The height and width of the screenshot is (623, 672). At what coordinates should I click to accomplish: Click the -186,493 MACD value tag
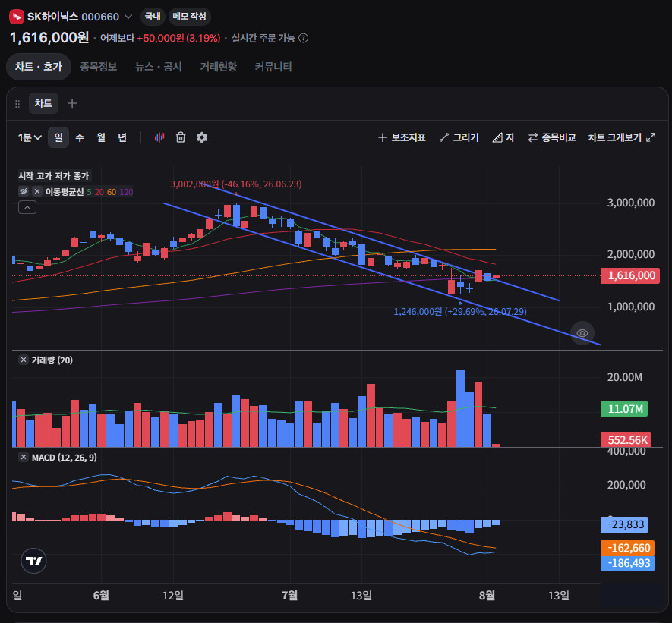point(627,563)
